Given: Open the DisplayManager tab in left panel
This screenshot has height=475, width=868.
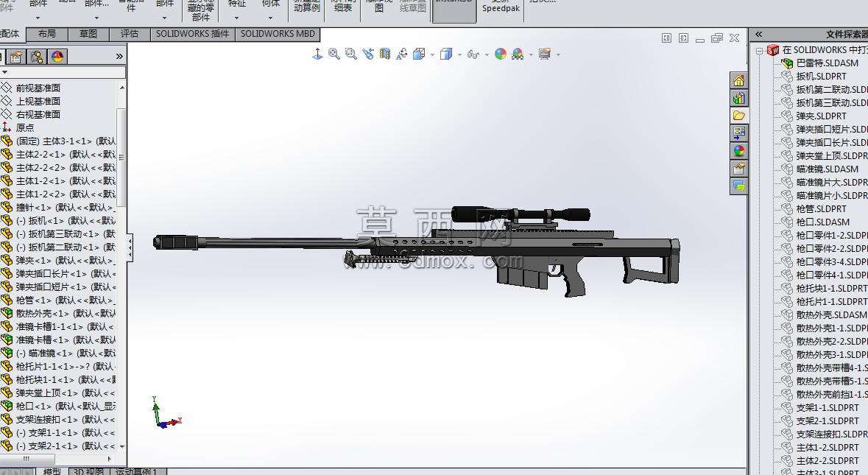Looking at the screenshot, I should 57,57.
